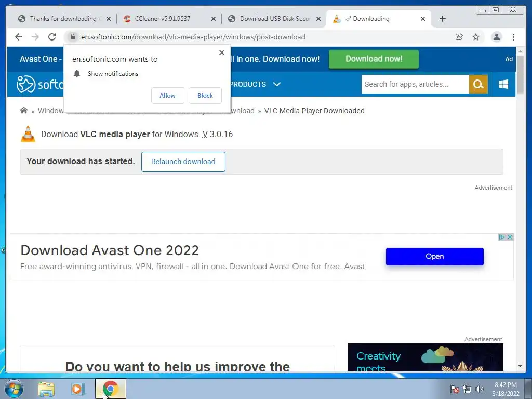532x399 pixels.
Task: Close the CCleaner v5.91.9537 tab
Action: 214,19
